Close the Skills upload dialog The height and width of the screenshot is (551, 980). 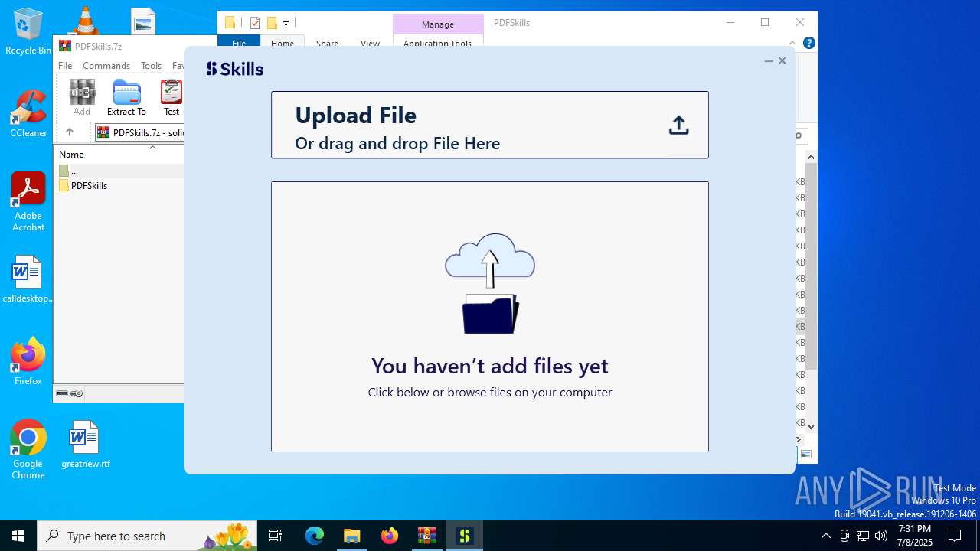coord(782,60)
